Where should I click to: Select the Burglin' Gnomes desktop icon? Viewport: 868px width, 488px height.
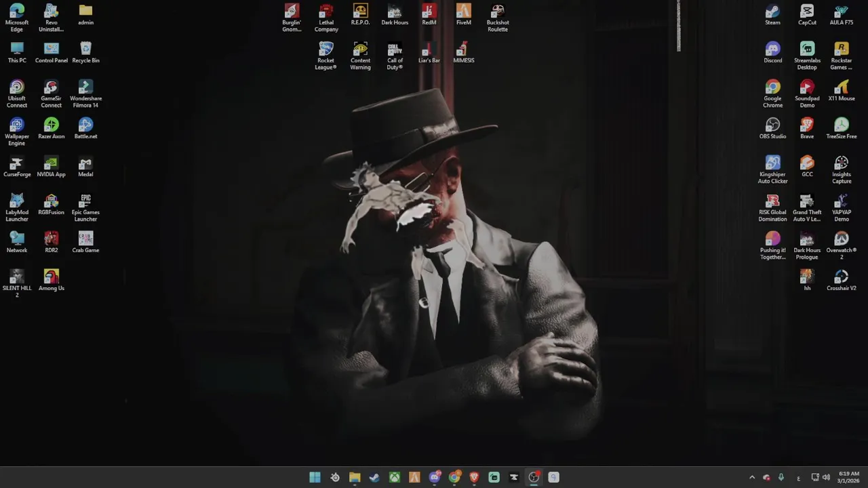pos(292,18)
